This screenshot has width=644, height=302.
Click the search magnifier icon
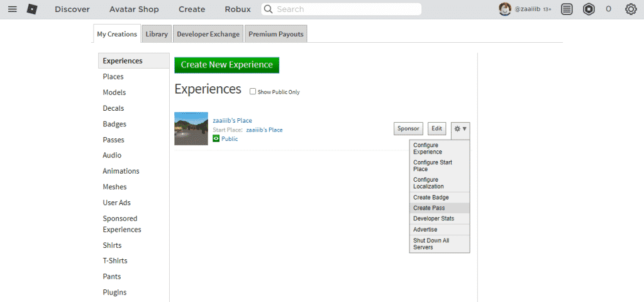[x=268, y=9]
